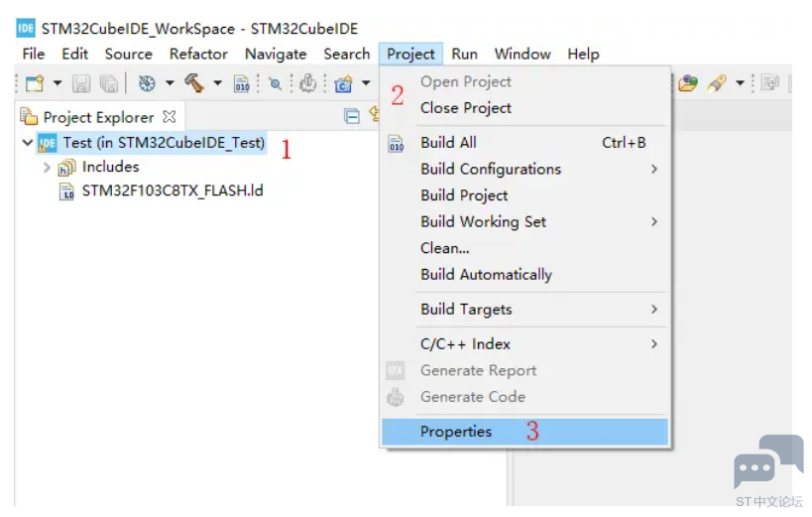Click the Includes folder icon

(x=66, y=168)
